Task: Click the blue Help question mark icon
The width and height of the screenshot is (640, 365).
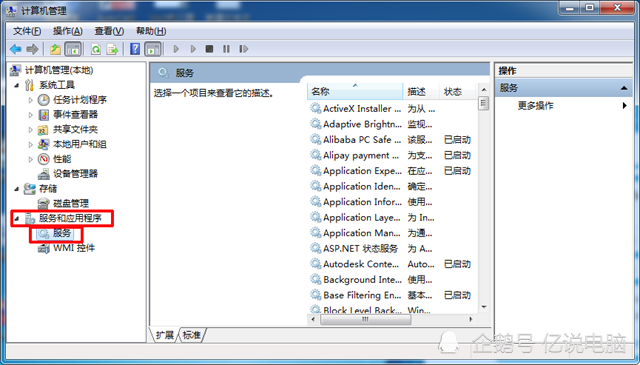Action: 135,49
